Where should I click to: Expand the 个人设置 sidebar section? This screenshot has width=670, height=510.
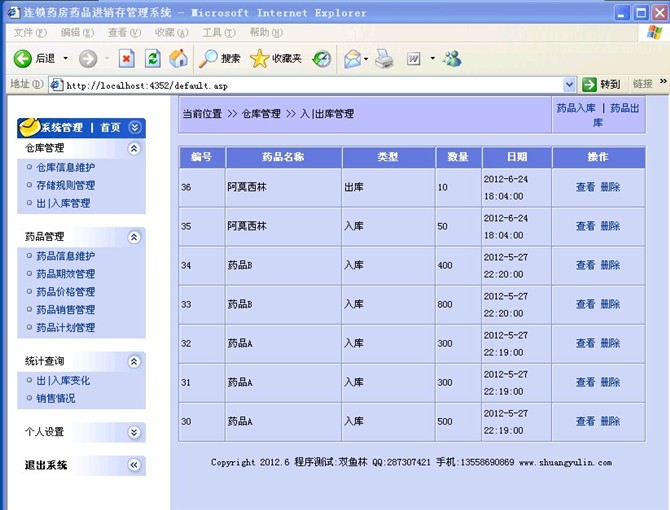coord(134,432)
